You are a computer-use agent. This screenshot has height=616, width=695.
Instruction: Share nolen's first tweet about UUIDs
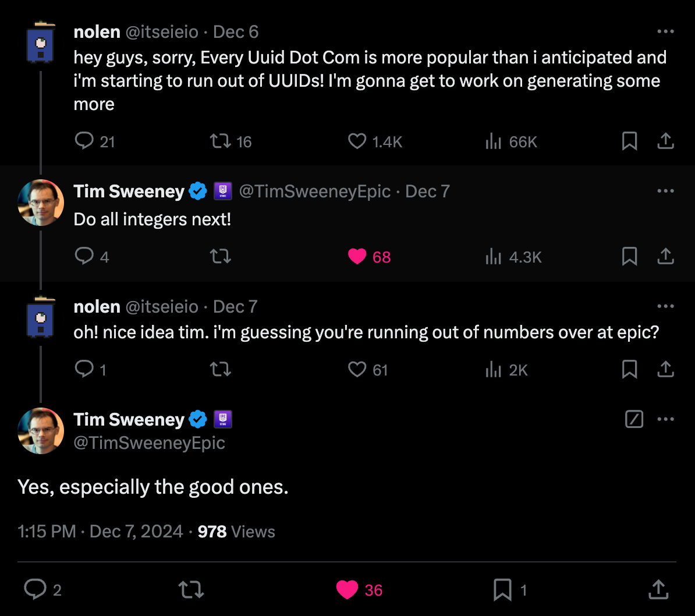coord(665,141)
